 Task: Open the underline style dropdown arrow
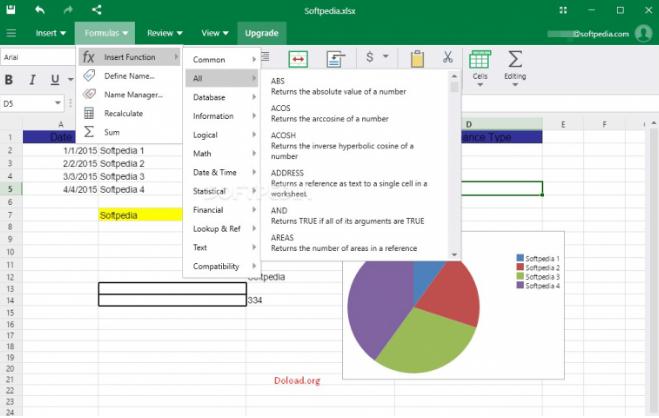tap(71, 79)
